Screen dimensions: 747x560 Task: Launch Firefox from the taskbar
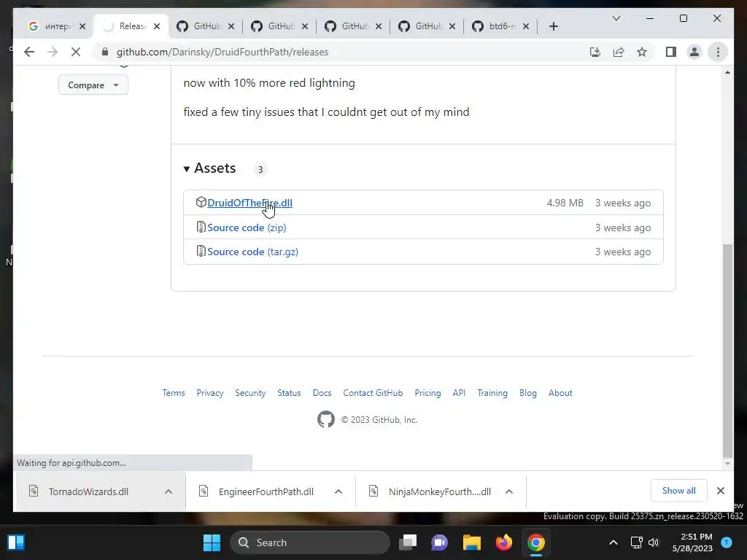(503, 542)
